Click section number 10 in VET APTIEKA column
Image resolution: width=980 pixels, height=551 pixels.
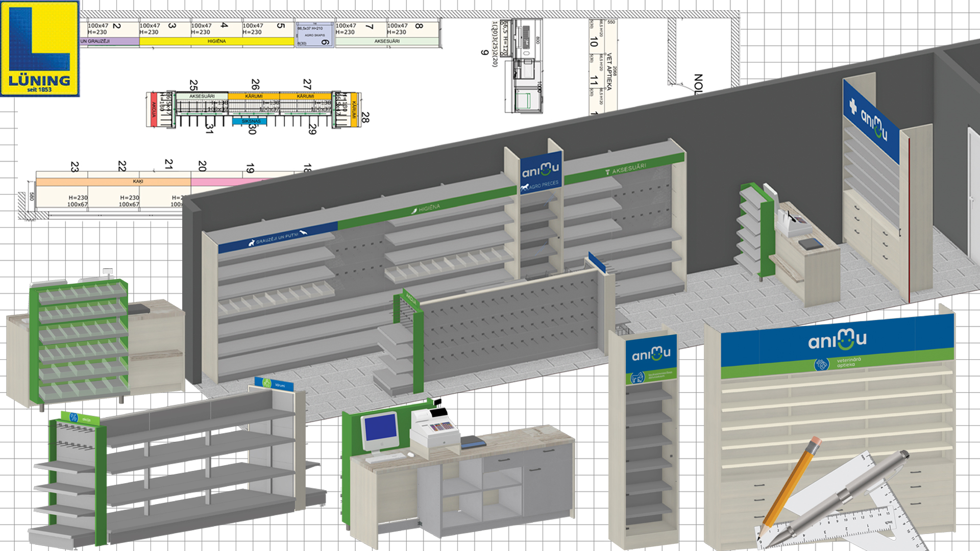click(594, 41)
